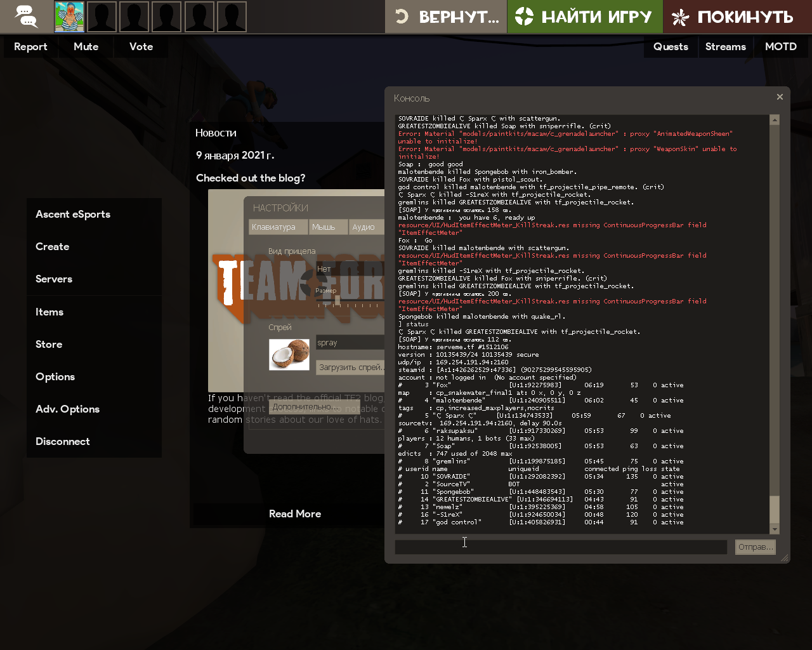
Task: Open the Quests panel
Action: pos(671,47)
